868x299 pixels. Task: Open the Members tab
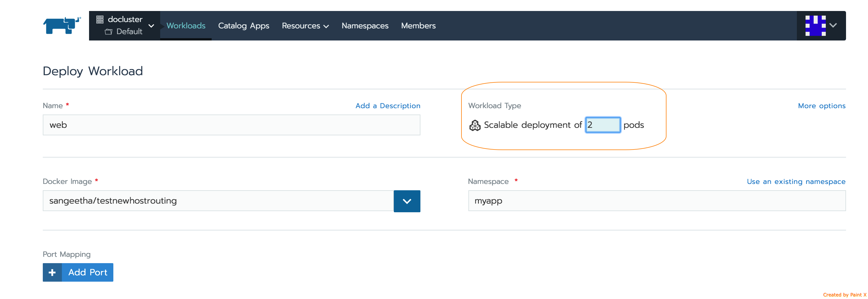(418, 26)
